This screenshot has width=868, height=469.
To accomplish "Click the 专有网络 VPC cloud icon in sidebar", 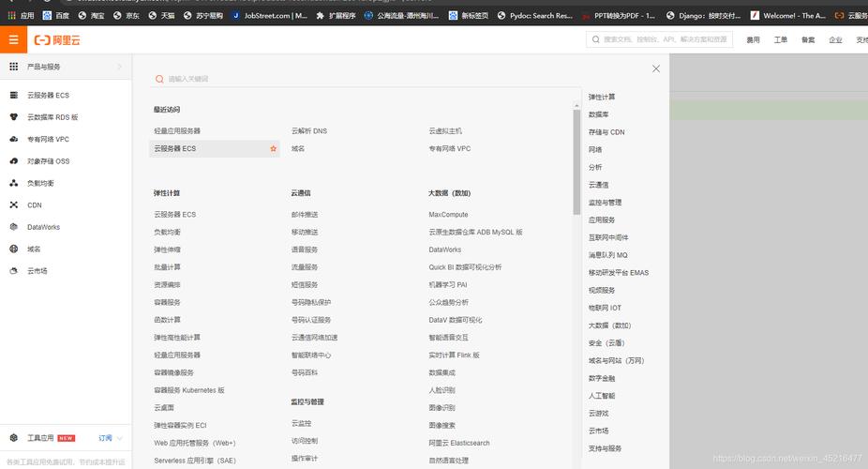I will click(14, 139).
